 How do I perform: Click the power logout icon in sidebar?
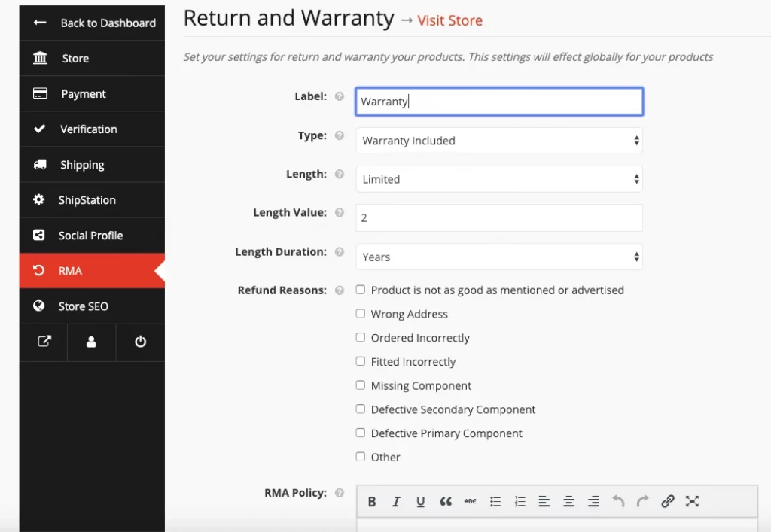[x=141, y=342]
